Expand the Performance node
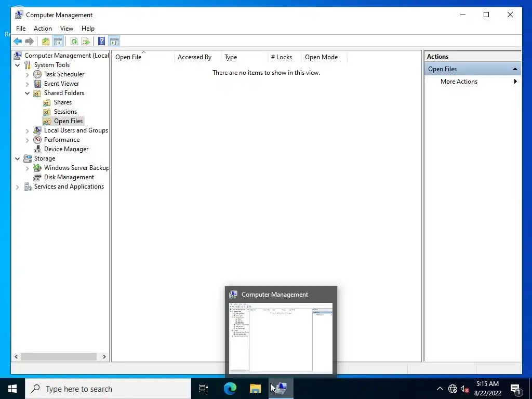 click(x=28, y=140)
